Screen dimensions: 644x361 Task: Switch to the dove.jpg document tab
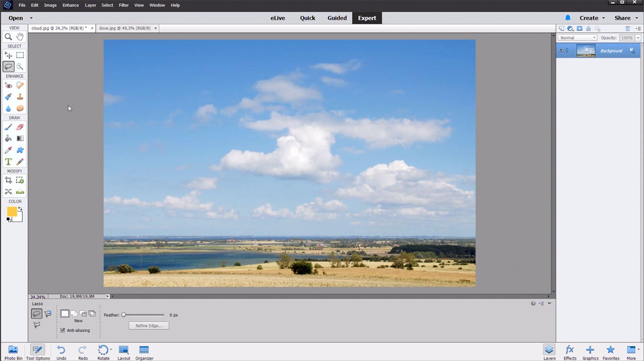(x=125, y=28)
